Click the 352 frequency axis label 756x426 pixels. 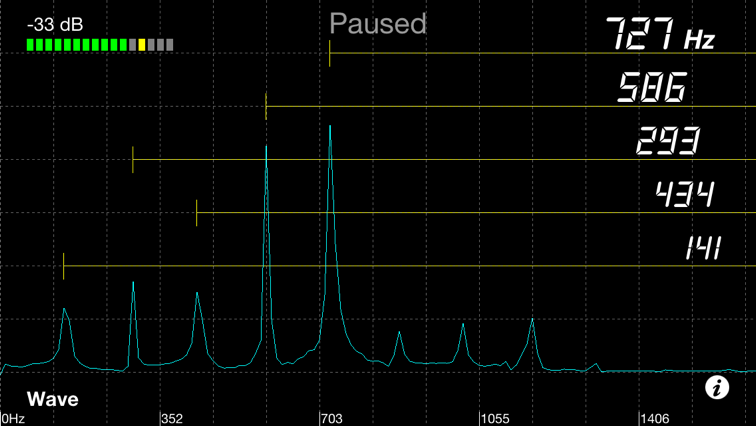click(172, 419)
